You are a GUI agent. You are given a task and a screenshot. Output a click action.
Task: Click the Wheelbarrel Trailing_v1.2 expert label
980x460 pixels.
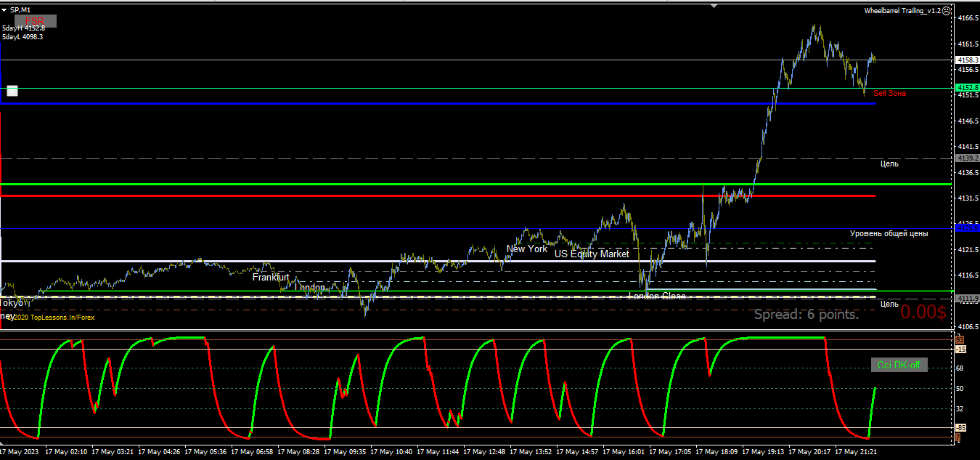click(x=902, y=11)
